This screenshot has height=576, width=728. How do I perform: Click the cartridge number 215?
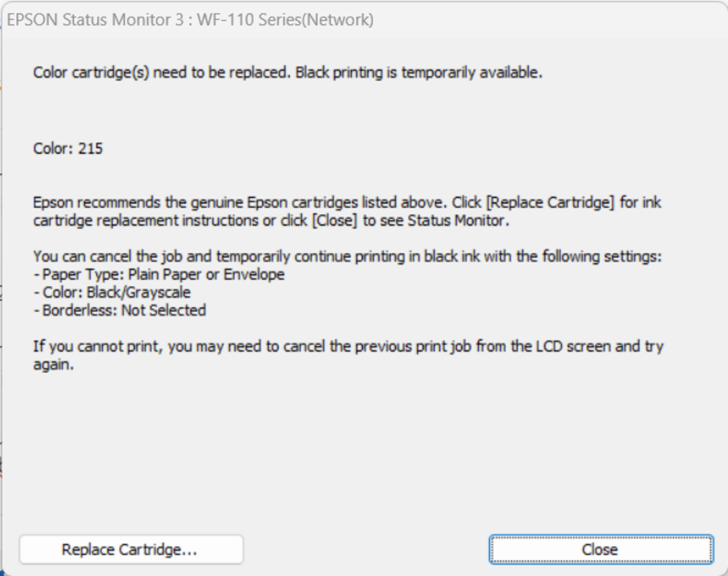pyautogui.click(x=90, y=148)
